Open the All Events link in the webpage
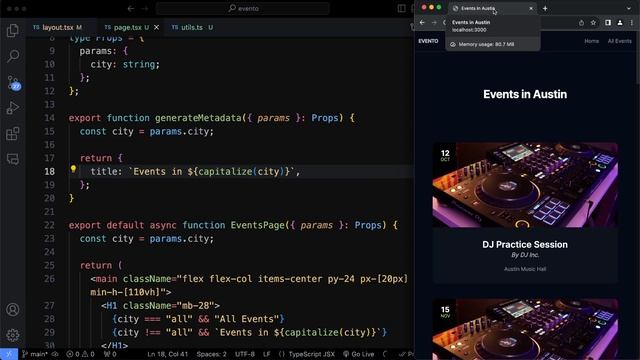The width and height of the screenshot is (640, 360). tap(620, 41)
